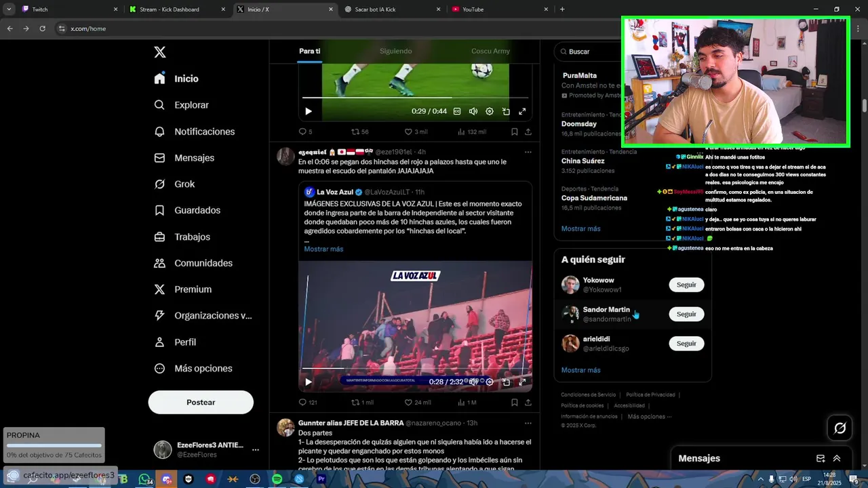View stats showing 132 mil views
This screenshot has width=868, height=488.
pyautogui.click(x=472, y=131)
